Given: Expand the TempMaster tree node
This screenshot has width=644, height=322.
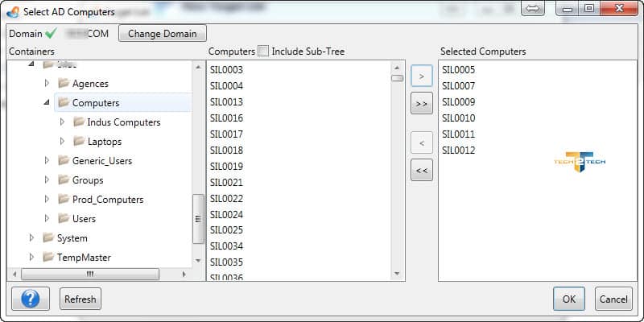Looking at the screenshot, I should pos(31,258).
